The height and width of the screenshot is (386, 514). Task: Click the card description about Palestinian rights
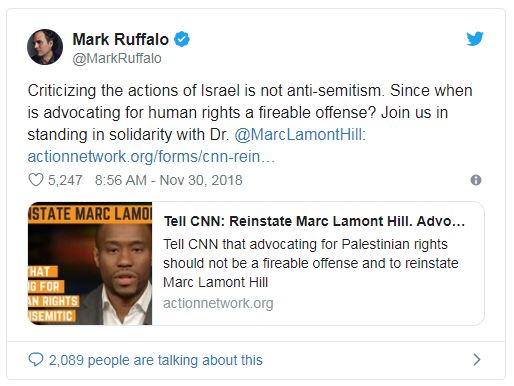pyautogui.click(x=311, y=263)
